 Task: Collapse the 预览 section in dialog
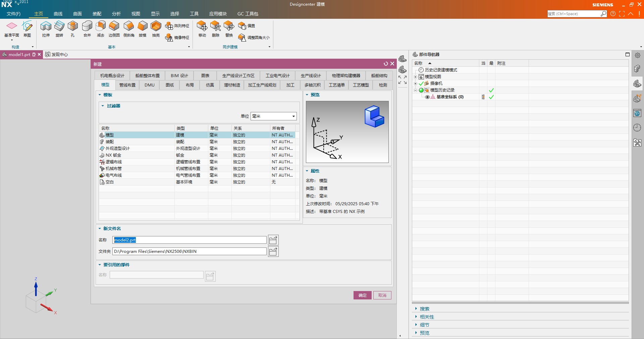point(307,95)
